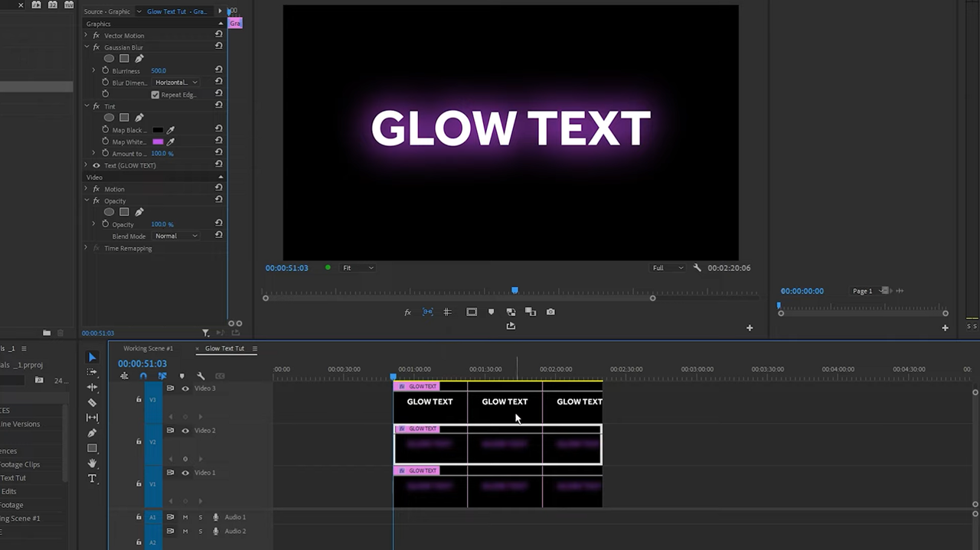This screenshot has height=550, width=980.
Task: Switch to Glow Text Tut sequence tab
Action: coord(224,348)
